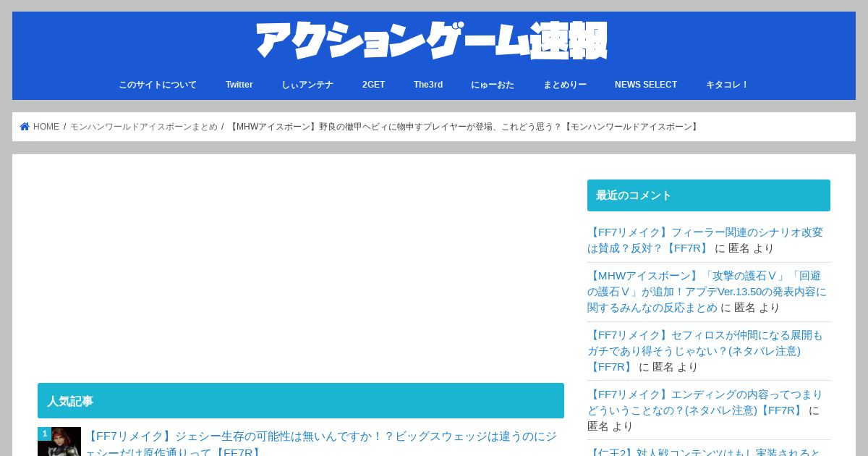
Task: Go to NEWS SELECT nav link
Action: click(x=646, y=85)
